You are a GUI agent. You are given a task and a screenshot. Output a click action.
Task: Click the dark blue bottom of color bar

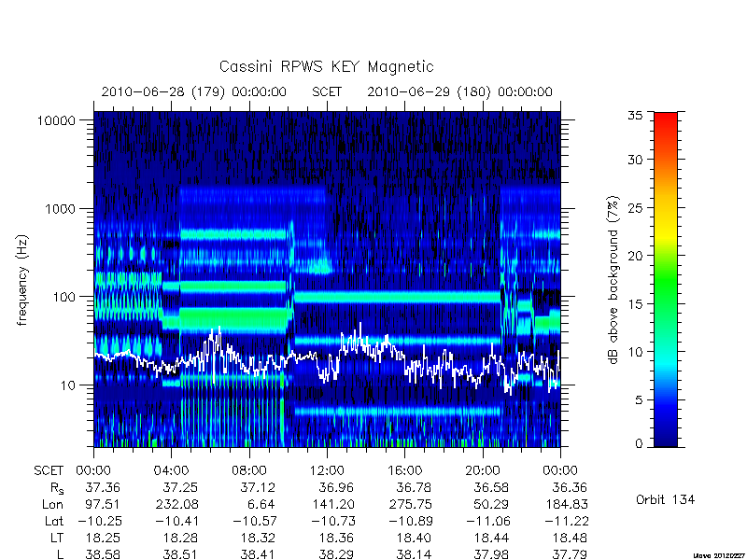pyautogui.click(x=666, y=441)
